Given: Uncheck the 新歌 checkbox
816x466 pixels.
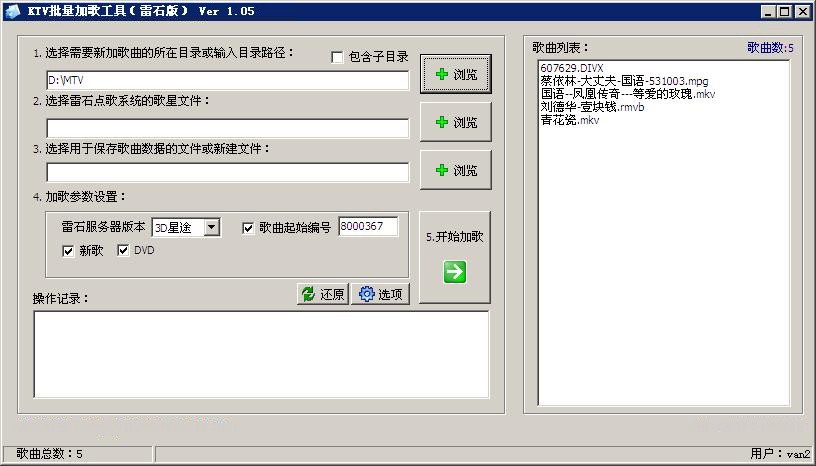Looking at the screenshot, I should coord(68,251).
